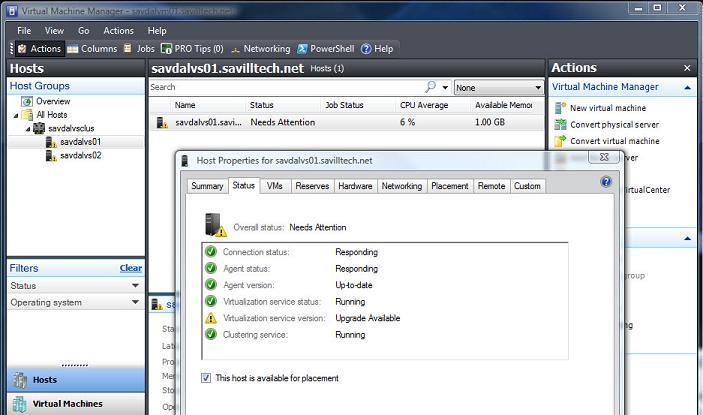Launch PowerShell from the toolbar
This screenshot has height=415, width=703.
pyautogui.click(x=326, y=49)
